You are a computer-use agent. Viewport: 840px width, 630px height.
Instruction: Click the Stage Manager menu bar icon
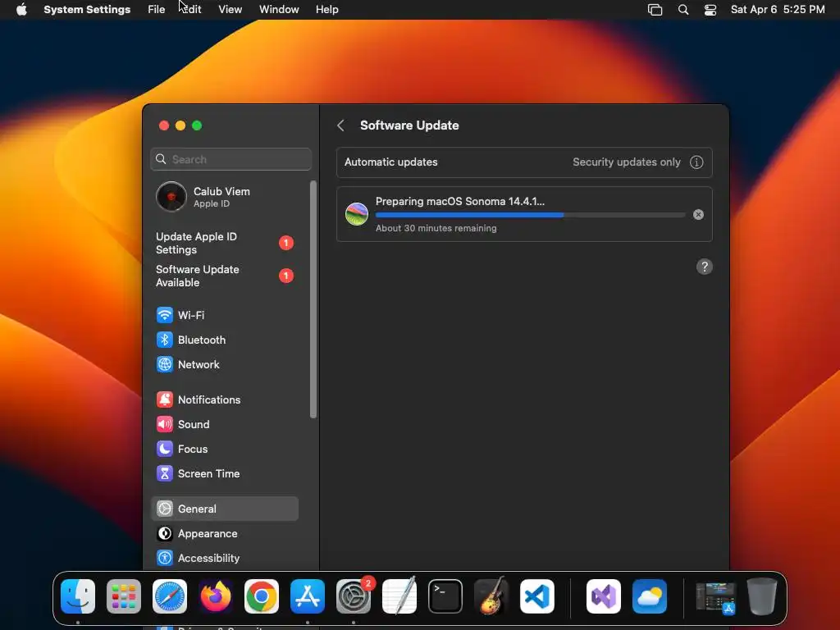click(x=655, y=10)
